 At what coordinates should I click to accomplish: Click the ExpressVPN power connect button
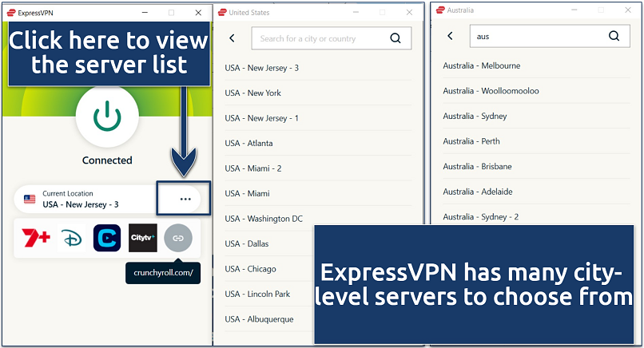pyautogui.click(x=107, y=117)
